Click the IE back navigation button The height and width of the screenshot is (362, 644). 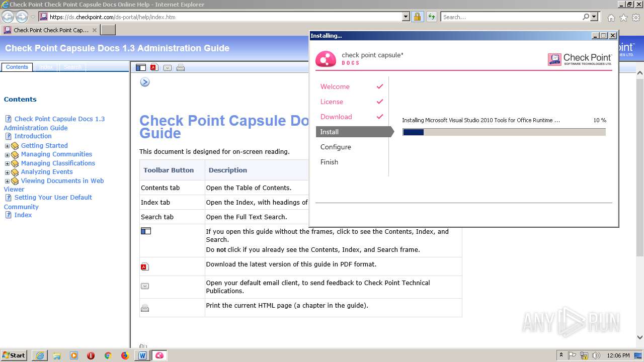click(x=8, y=17)
